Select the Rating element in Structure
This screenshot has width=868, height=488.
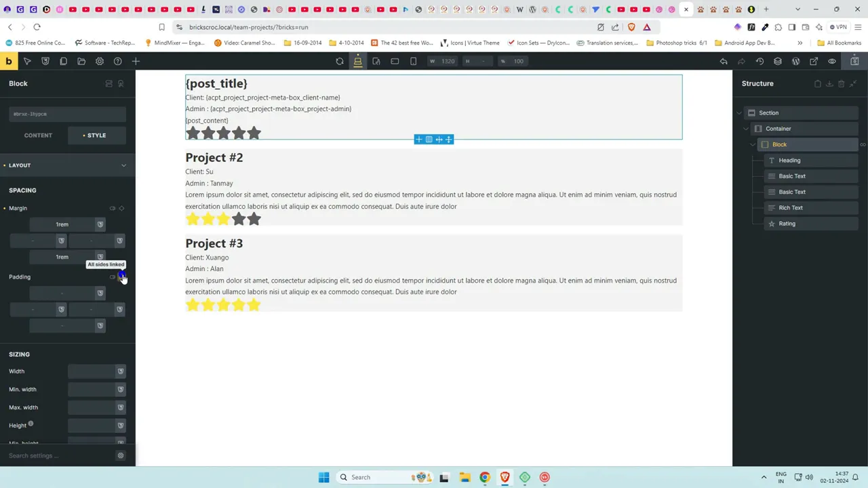787,224
